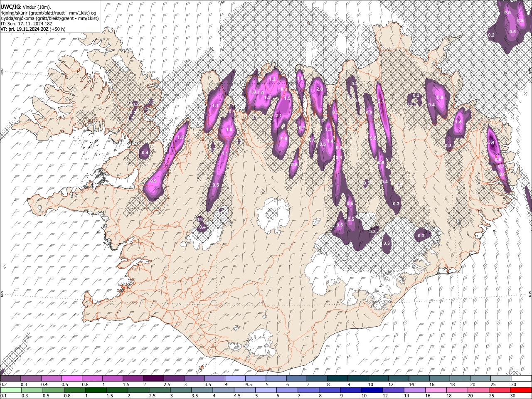
Task: Click the darkest green 1 swatch, lower scale
Action: tap(96, 390)
